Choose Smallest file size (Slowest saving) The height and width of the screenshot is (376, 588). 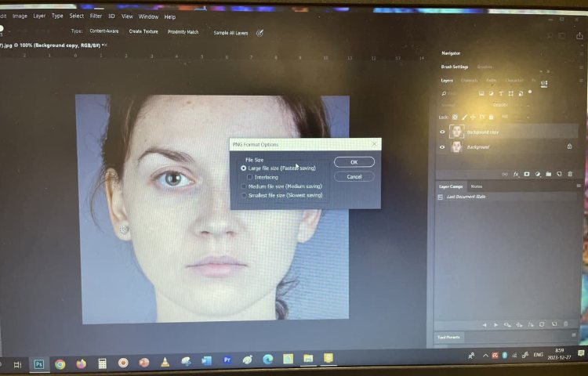tap(244, 195)
